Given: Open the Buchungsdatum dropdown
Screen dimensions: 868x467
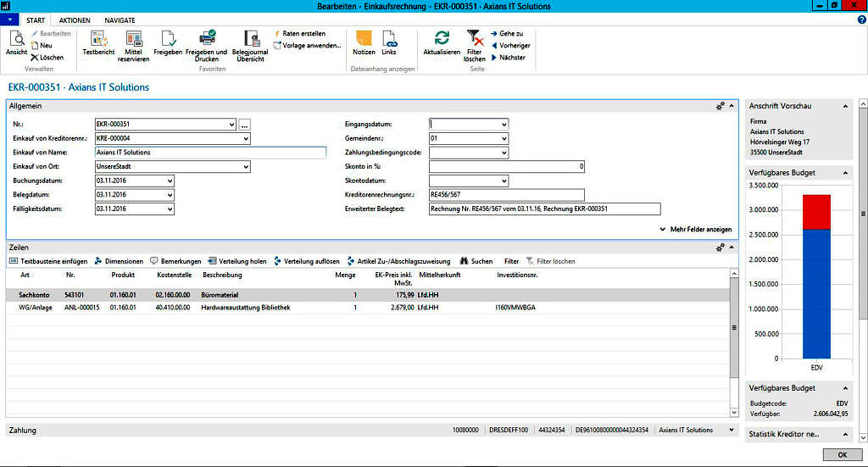Looking at the screenshot, I should click(x=170, y=181).
